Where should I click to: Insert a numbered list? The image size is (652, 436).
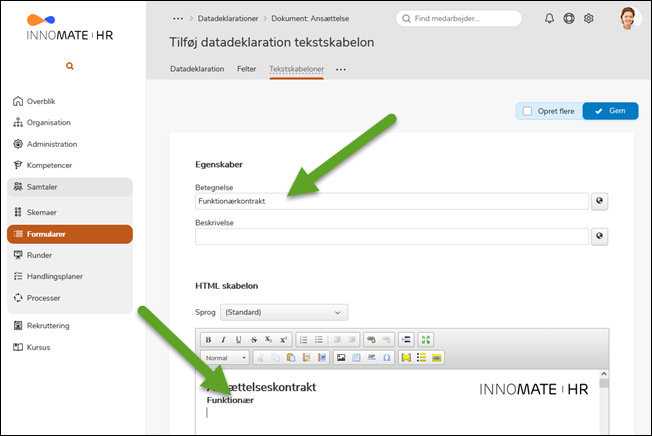click(304, 340)
